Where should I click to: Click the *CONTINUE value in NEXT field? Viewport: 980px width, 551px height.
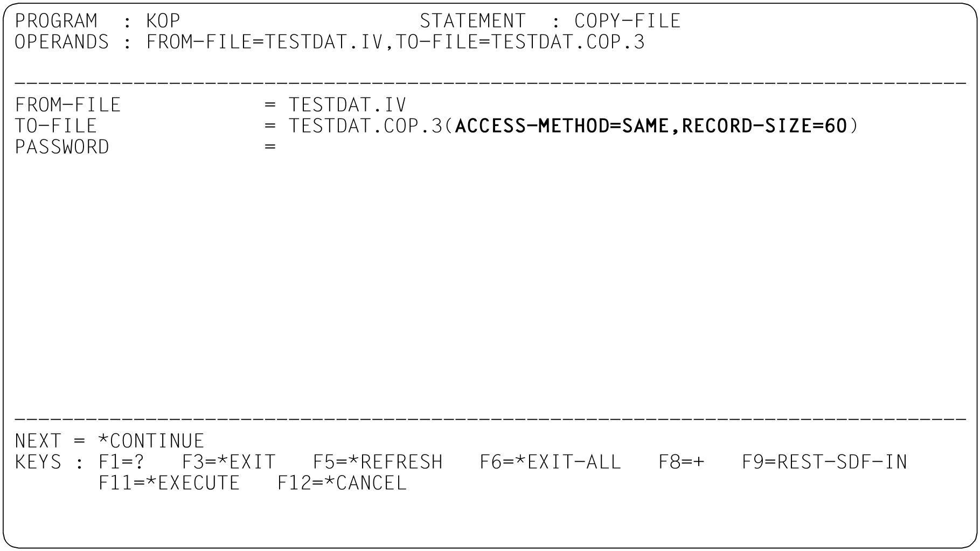click(151, 441)
